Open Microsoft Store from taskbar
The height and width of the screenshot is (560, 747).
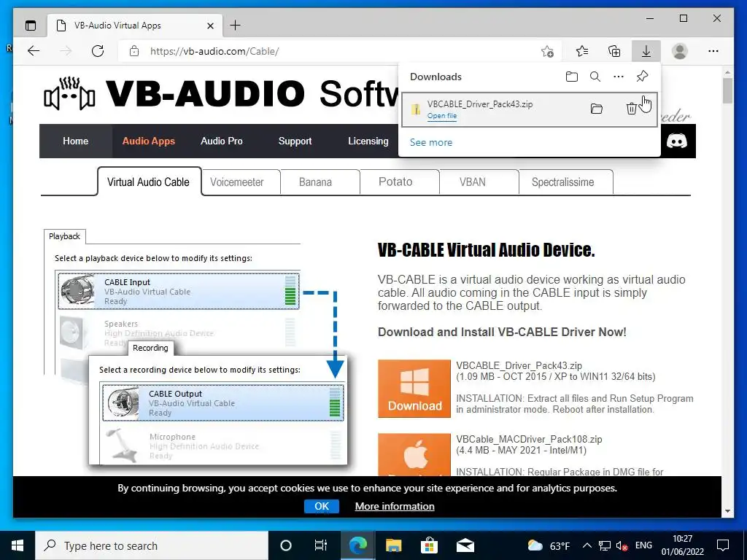[x=429, y=545]
